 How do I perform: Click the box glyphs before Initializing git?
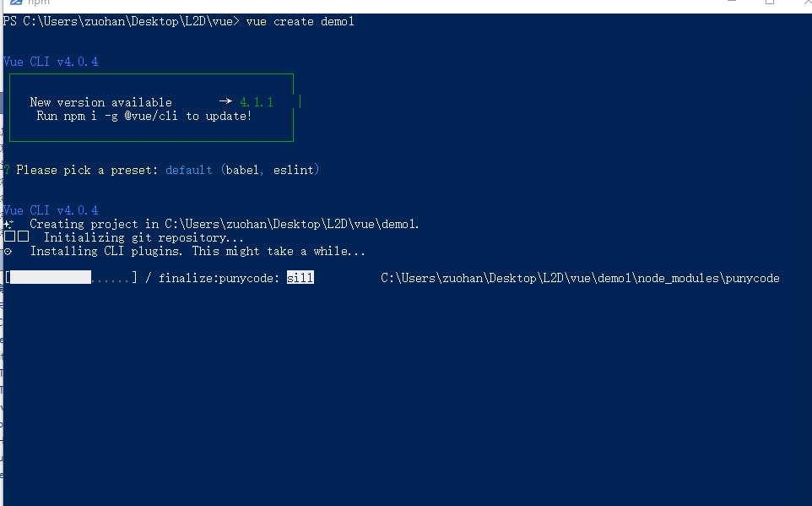click(x=16, y=237)
